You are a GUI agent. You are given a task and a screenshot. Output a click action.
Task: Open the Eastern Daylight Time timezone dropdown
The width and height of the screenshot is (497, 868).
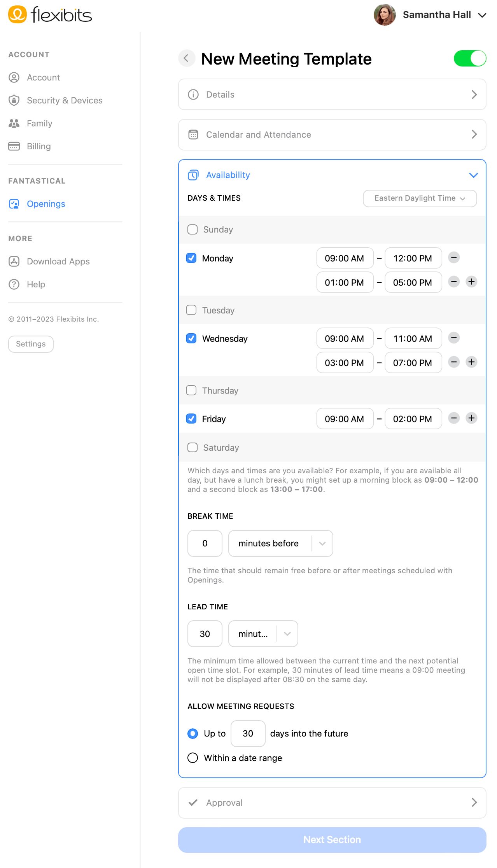click(x=420, y=198)
